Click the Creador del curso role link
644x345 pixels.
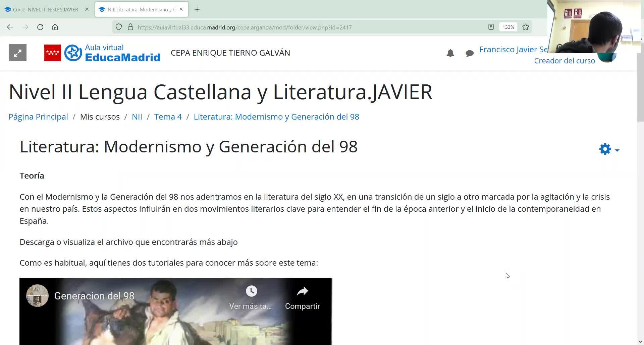(x=565, y=61)
